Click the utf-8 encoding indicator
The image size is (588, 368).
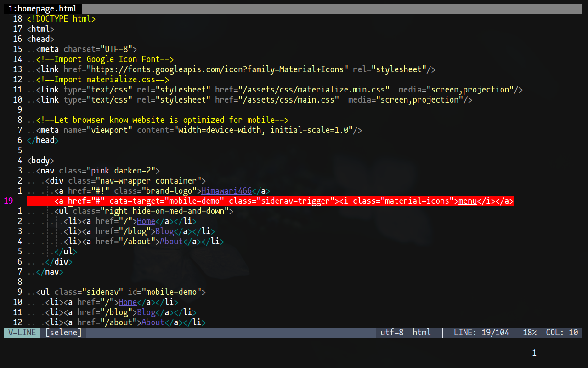click(392, 333)
